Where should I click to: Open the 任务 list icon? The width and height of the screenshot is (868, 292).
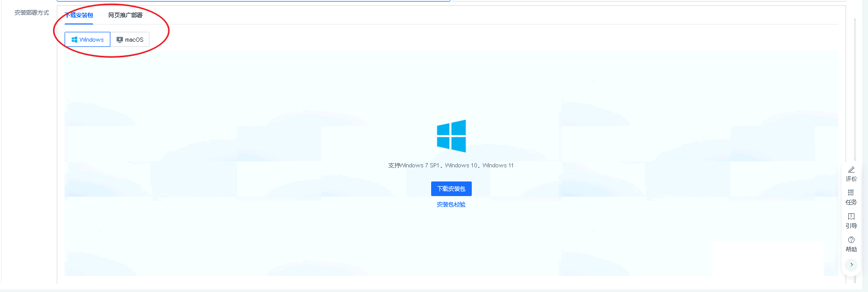click(x=851, y=193)
